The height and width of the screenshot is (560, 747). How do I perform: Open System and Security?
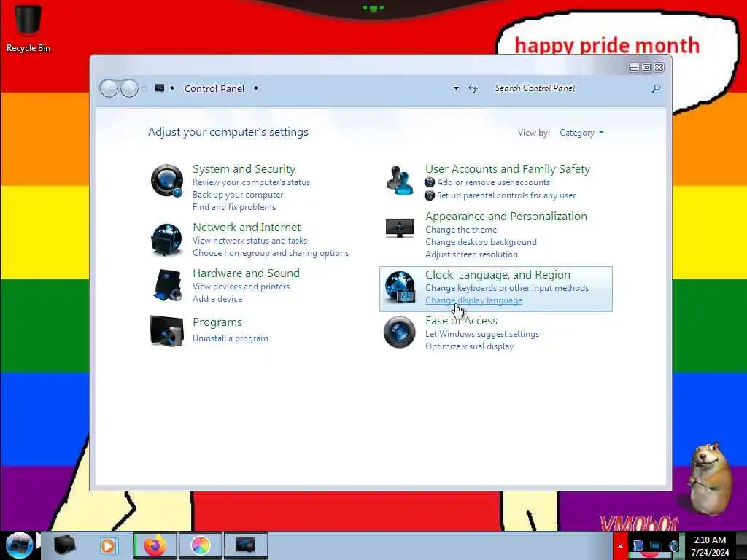pos(244,169)
